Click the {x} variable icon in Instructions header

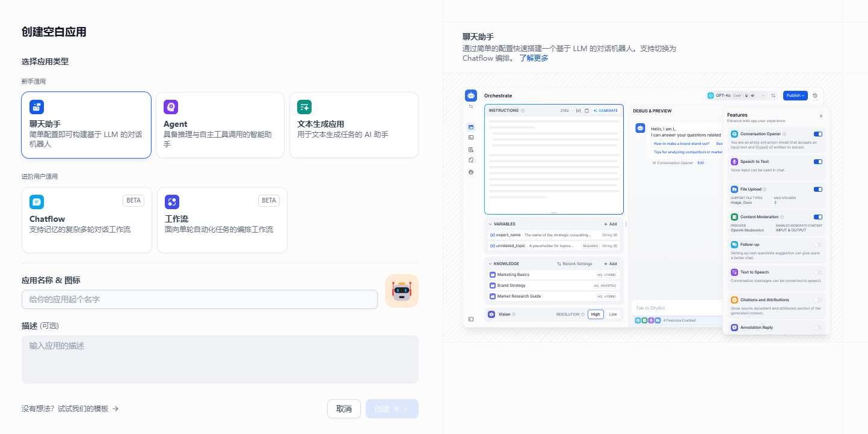579,110
